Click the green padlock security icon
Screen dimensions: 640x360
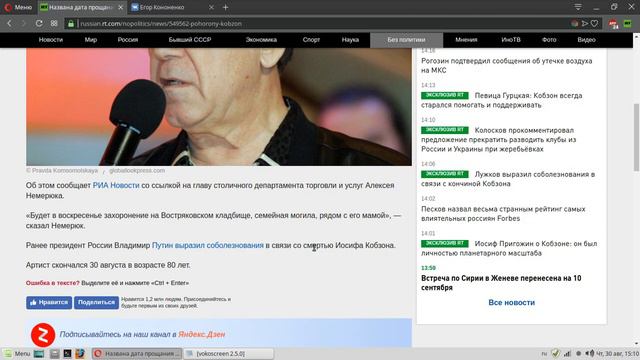pyautogui.click(x=71, y=24)
